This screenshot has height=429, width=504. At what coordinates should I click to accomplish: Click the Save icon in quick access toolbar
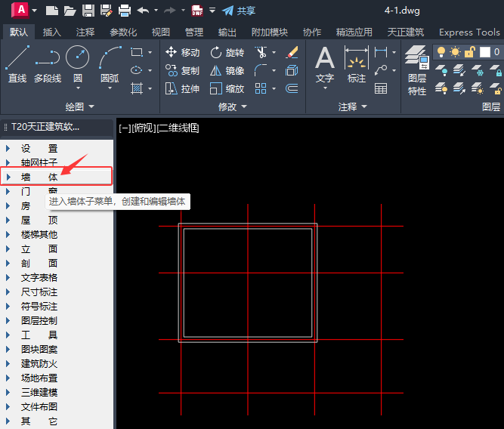88,11
